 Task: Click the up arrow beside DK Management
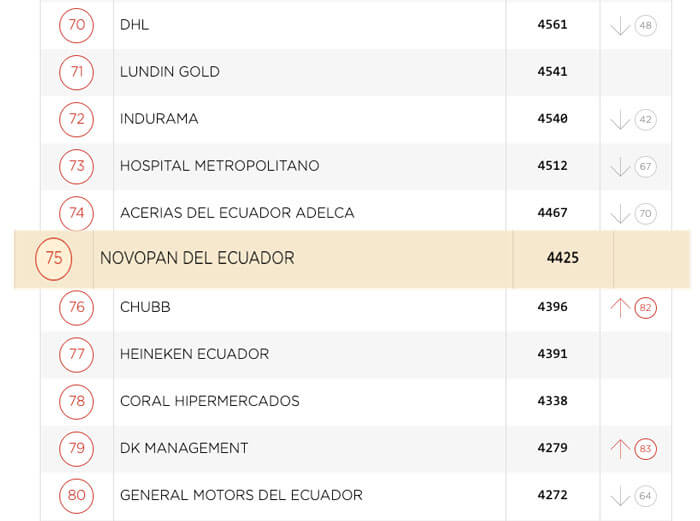(x=620, y=448)
